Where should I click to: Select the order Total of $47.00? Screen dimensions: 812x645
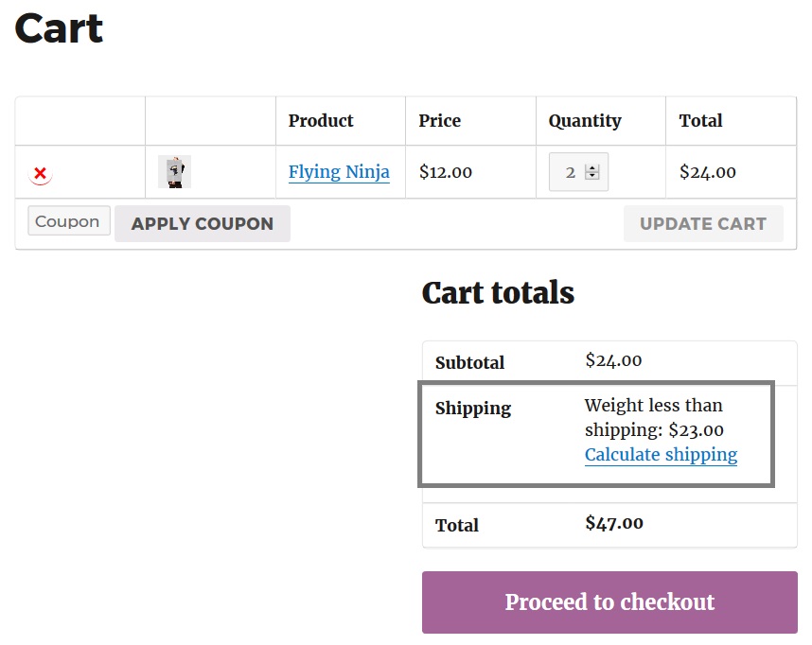(x=613, y=521)
